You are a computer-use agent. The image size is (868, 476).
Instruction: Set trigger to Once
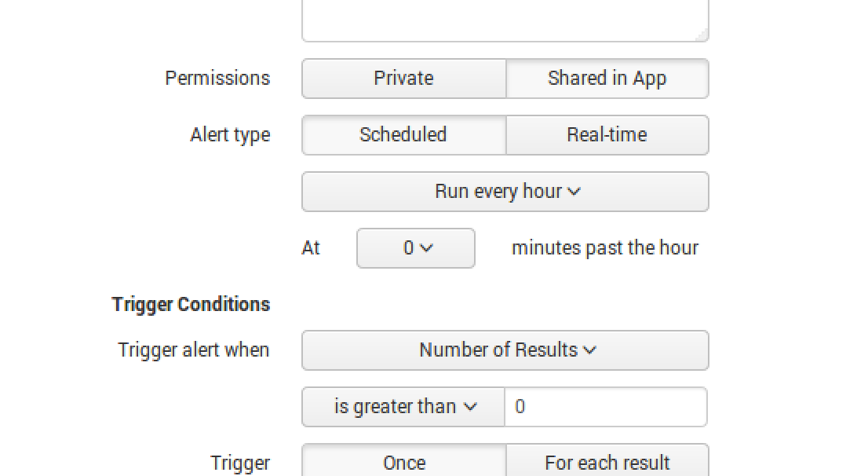(x=403, y=463)
